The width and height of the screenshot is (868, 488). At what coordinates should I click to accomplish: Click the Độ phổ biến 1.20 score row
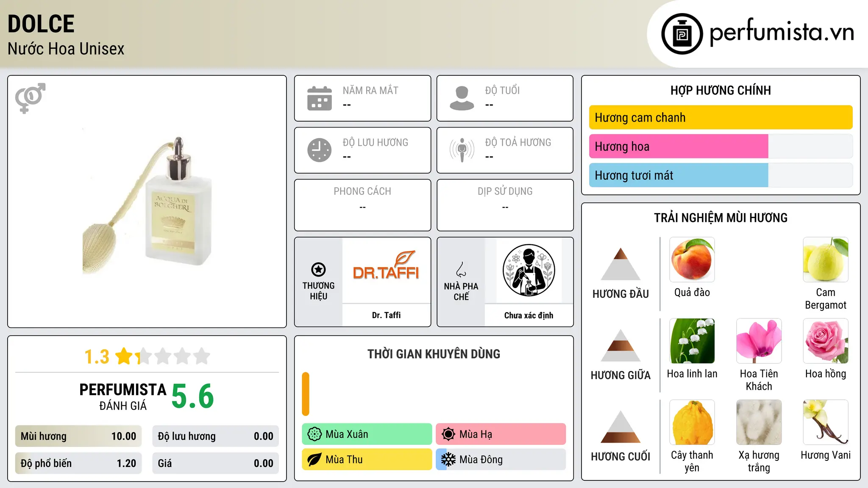[78, 463]
